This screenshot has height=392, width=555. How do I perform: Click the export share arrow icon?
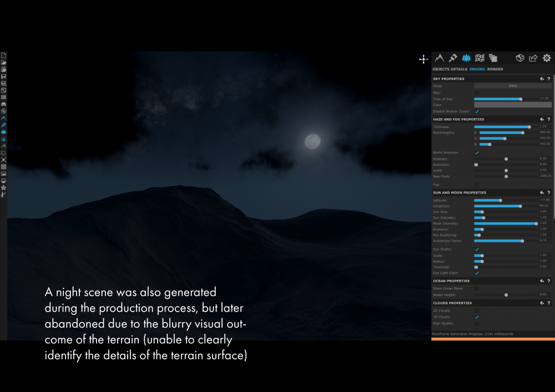(533, 58)
